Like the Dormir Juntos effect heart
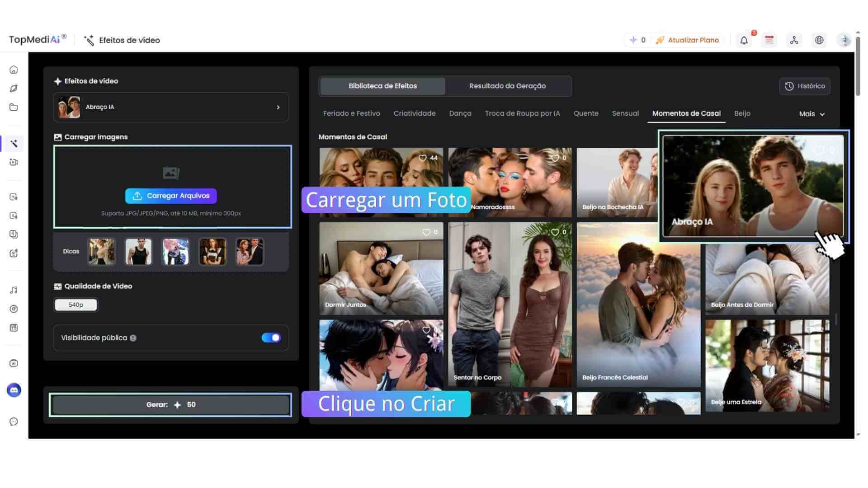Viewport: 868px width, 488px height. pos(426,232)
